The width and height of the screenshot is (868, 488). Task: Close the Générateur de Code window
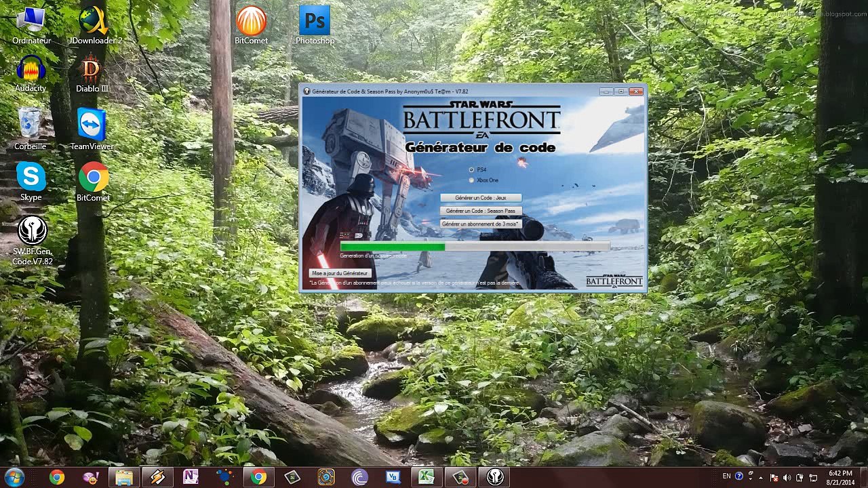(636, 91)
